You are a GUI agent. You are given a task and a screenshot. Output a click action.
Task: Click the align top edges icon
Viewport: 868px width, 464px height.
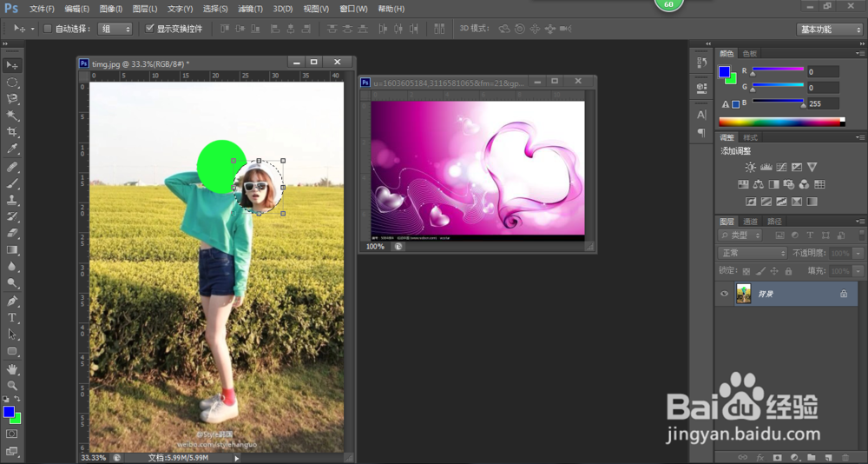224,29
